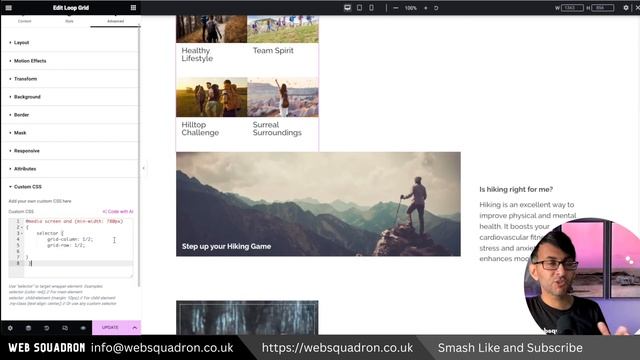
Task: Open the widgets grid panel icon
Action: tap(133, 8)
